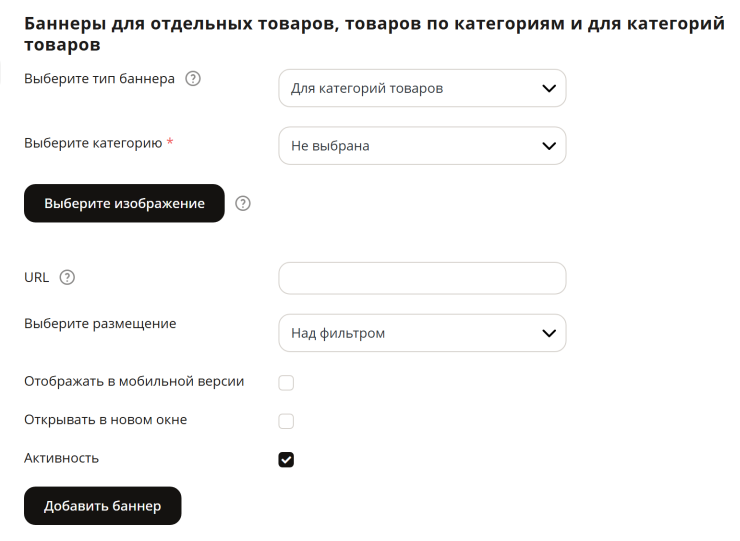Image resolution: width=740 pixels, height=541 pixels.
Task: Tick the 'Открывать в новом окне' checkbox
Action: [x=286, y=421]
